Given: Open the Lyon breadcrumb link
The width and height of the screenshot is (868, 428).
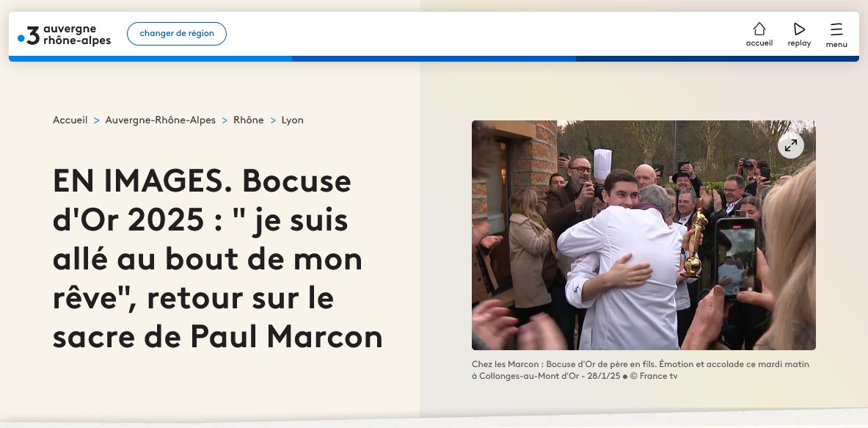Looking at the screenshot, I should click(292, 120).
